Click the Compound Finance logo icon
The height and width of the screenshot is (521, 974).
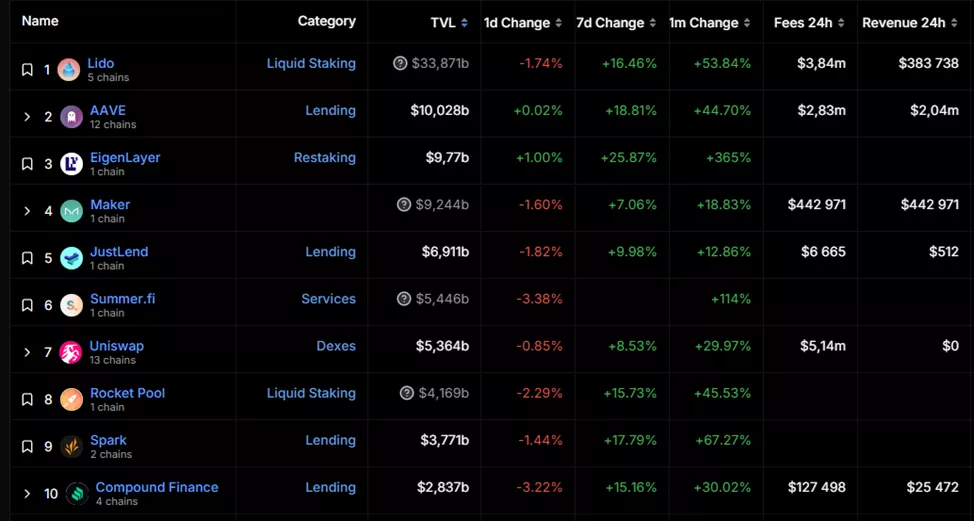77,494
